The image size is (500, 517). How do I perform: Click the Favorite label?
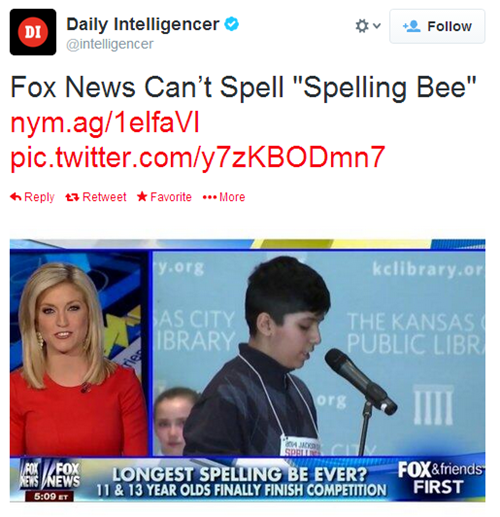tap(171, 197)
